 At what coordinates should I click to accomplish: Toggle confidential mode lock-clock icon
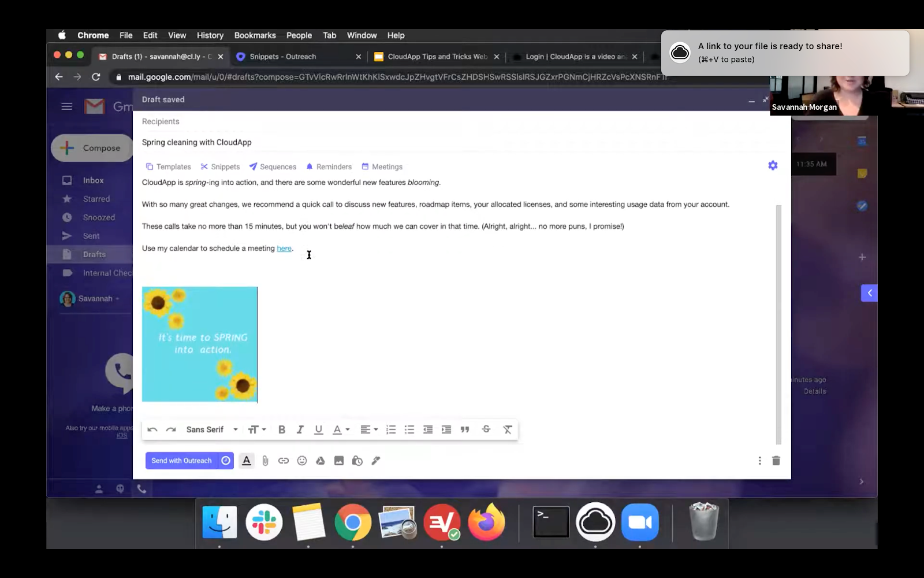coord(357,461)
